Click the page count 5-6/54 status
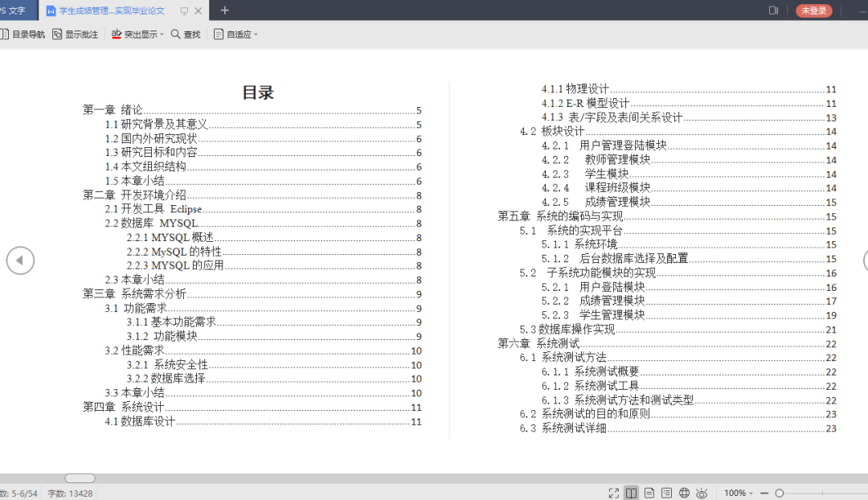 (x=18, y=494)
